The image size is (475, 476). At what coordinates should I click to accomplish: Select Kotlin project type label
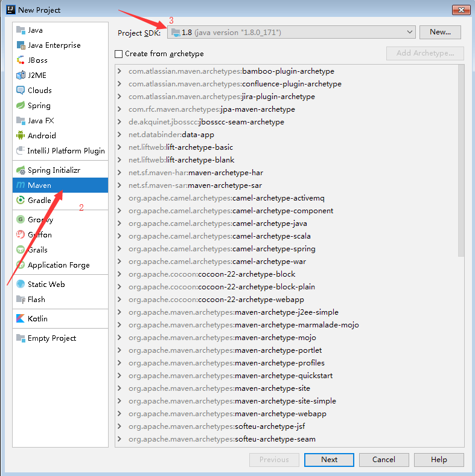pyautogui.click(x=37, y=318)
